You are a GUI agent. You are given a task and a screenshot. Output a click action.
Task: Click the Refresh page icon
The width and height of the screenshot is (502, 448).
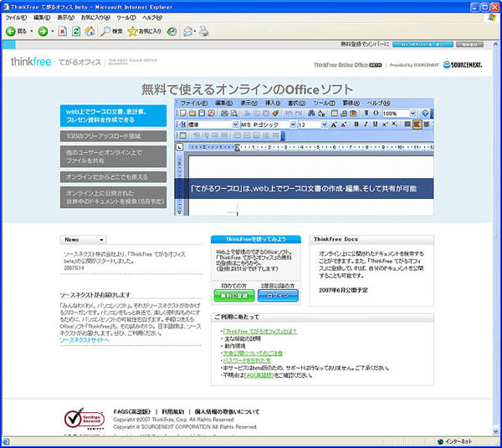point(76,31)
